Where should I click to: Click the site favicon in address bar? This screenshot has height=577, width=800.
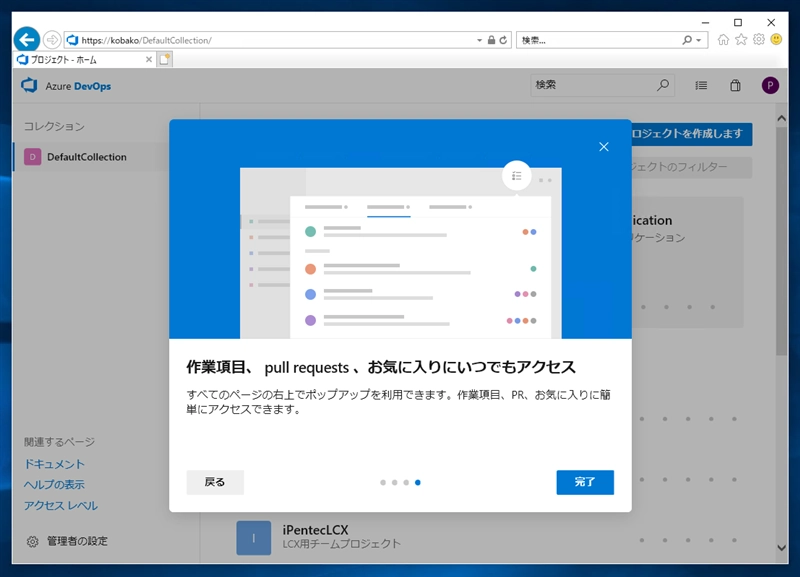[73, 40]
